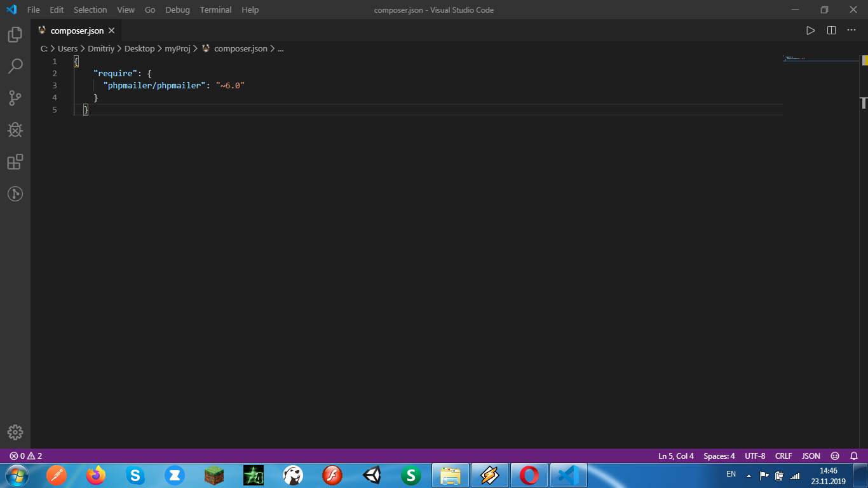Open the orange pen app on taskbar
This screenshot has height=488, width=868.
pyautogui.click(x=56, y=475)
